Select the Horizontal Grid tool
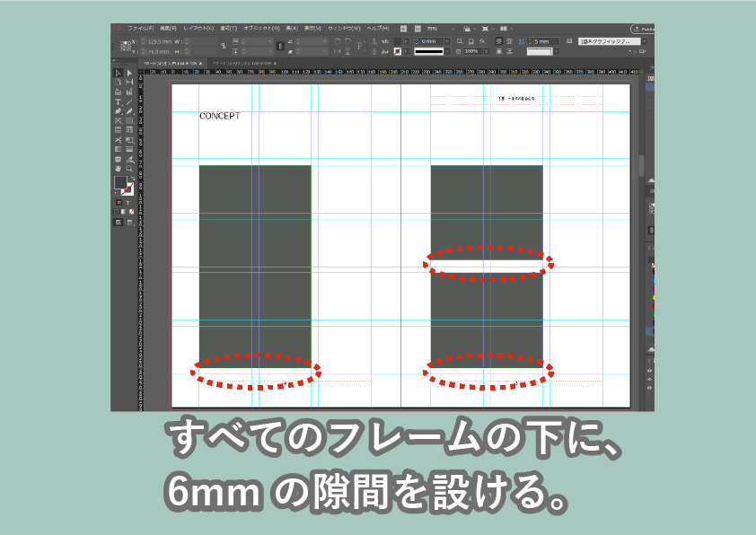Viewport: 756px width, 535px height. (119, 129)
